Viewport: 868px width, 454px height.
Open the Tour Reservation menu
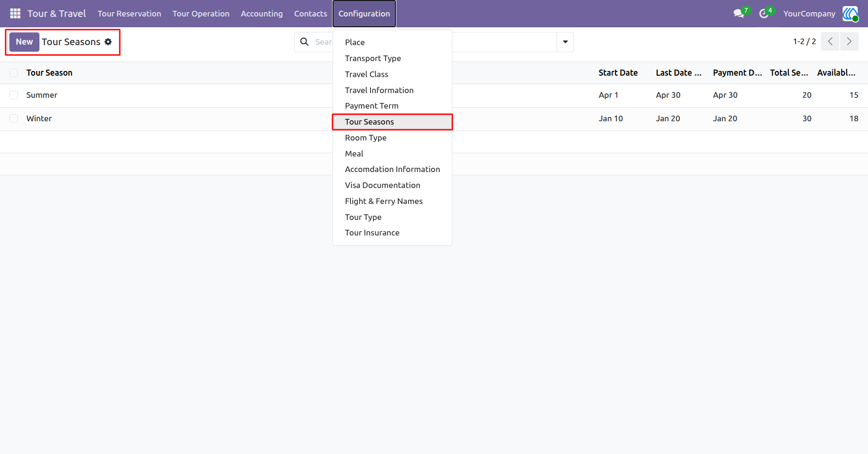point(129,14)
